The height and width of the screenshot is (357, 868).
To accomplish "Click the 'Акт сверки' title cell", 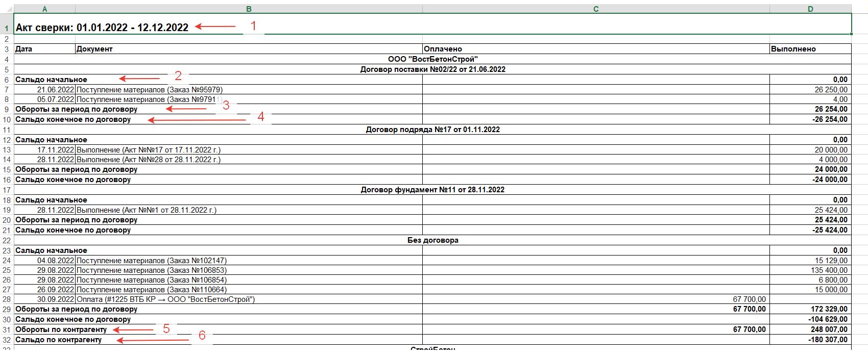I will click(102, 28).
